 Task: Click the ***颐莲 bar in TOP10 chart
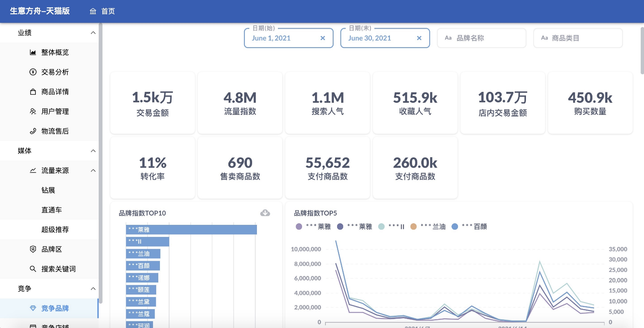click(x=141, y=290)
